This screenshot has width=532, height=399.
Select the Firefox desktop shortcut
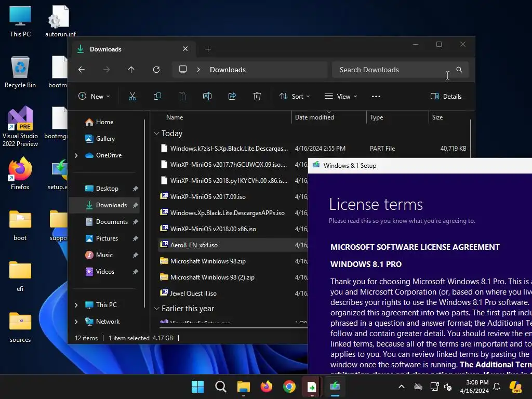[x=20, y=174]
